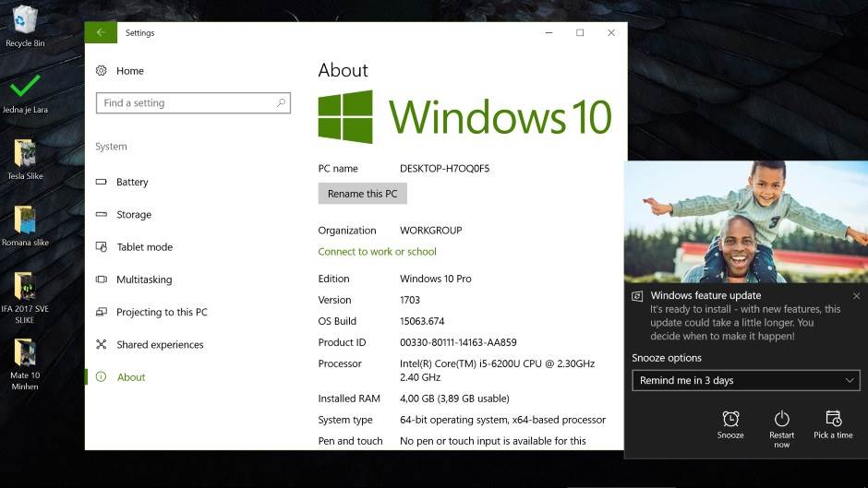Open the Mate 10 Minhen desktop folder
Viewport: 868px width, 488px height.
click(x=25, y=354)
